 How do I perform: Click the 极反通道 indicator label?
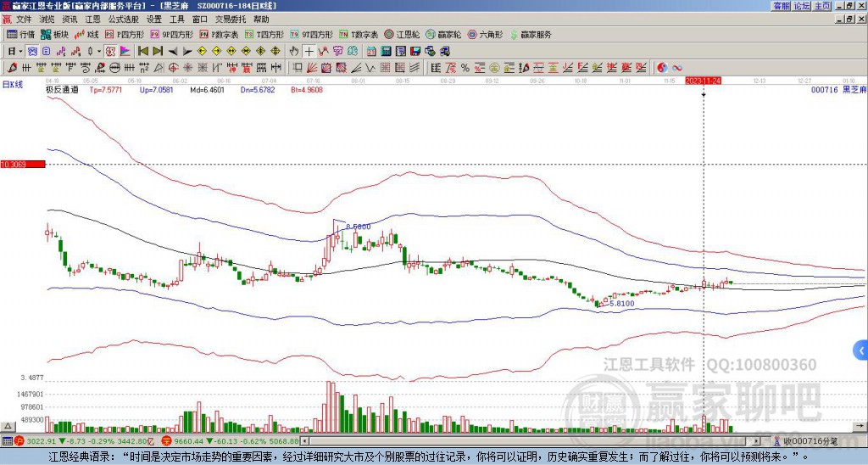pos(62,89)
